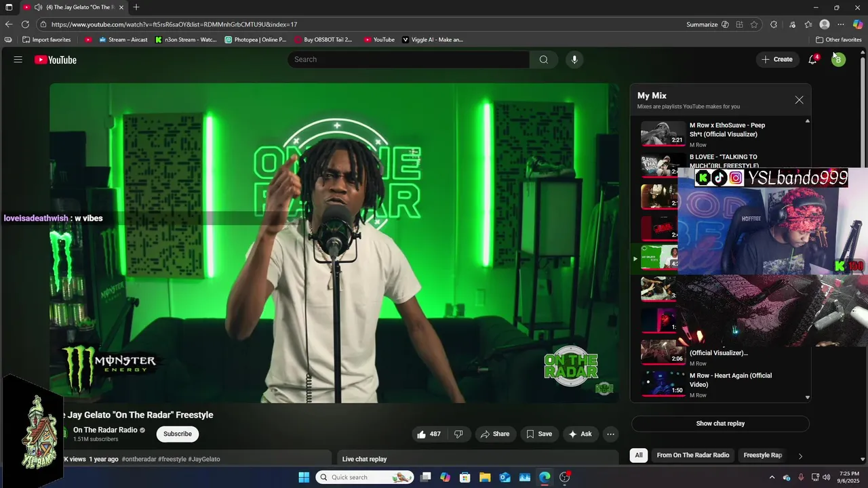The width and height of the screenshot is (868, 488).
Task: Open the video more actions ellipsis
Action: point(610,434)
